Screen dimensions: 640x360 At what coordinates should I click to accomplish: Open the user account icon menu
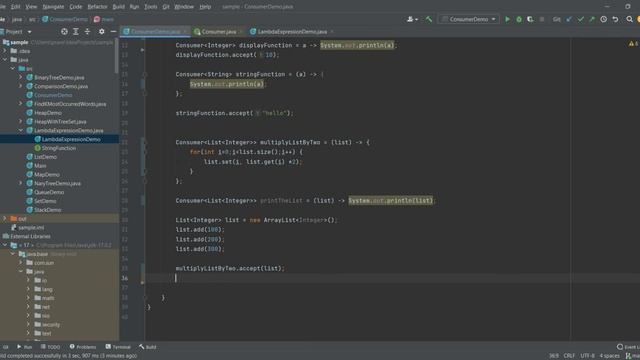pos(412,19)
